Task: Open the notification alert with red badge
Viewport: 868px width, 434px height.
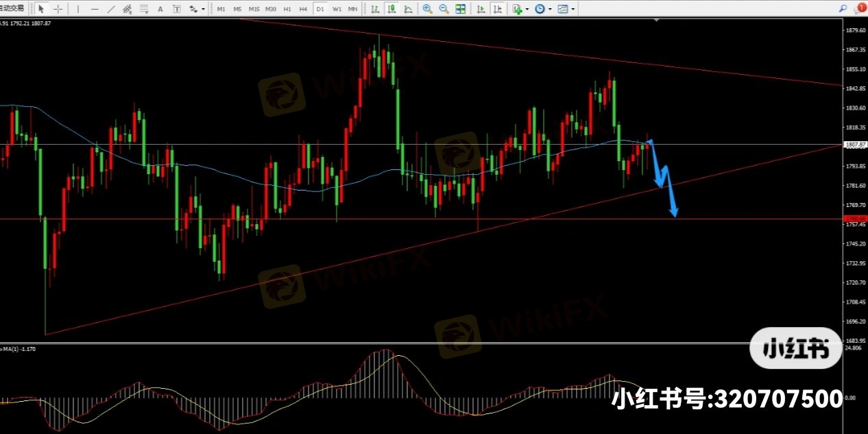Action: [860, 9]
